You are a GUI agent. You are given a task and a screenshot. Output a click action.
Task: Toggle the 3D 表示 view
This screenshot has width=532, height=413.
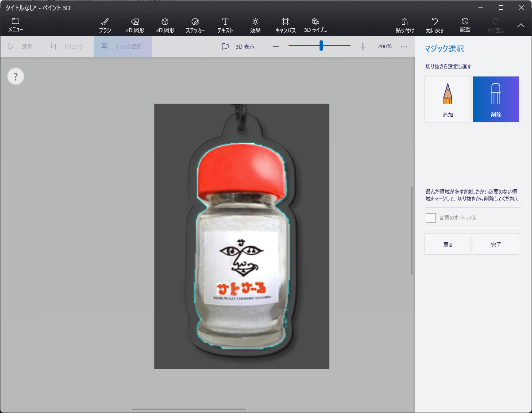238,46
